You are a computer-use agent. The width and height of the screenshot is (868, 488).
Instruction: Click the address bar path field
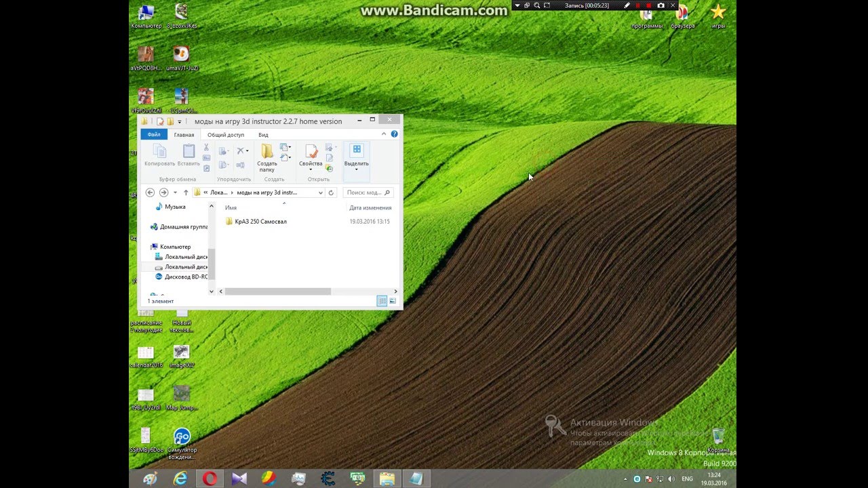click(259, 192)
